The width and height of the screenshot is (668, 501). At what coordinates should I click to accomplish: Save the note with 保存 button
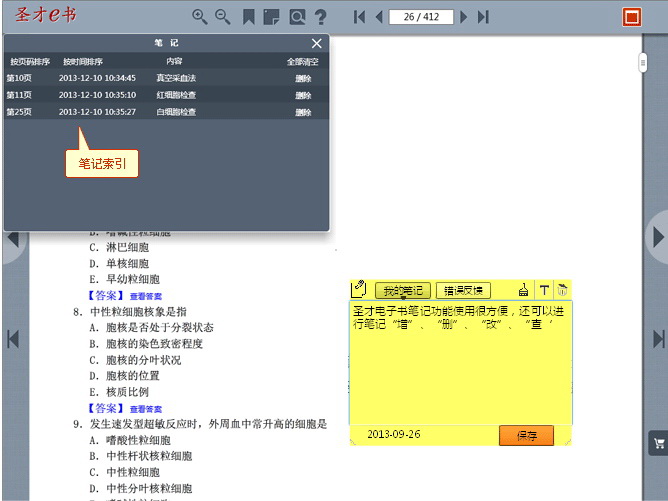click(527, 435)
